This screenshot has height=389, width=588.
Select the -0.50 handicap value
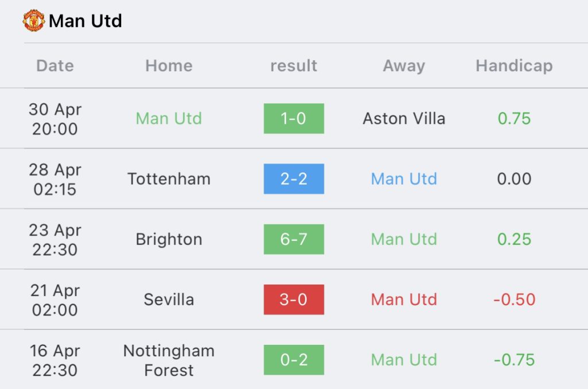[x=514, y=299]
